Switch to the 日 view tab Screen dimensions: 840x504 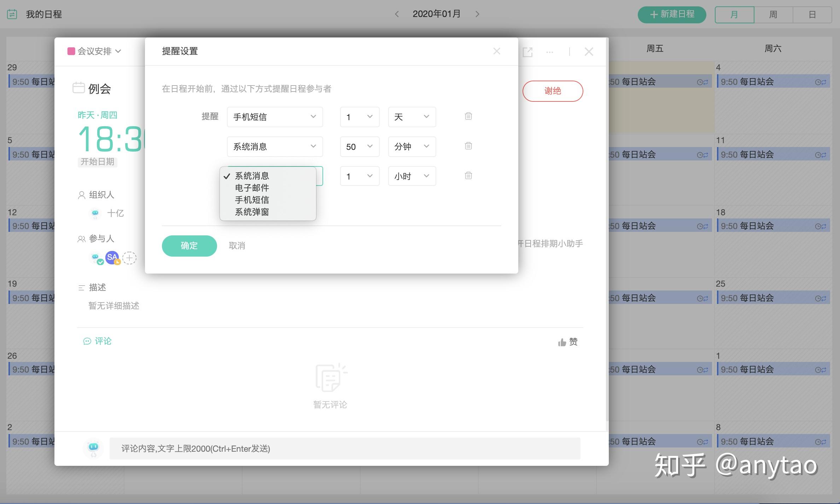point(812,14)
